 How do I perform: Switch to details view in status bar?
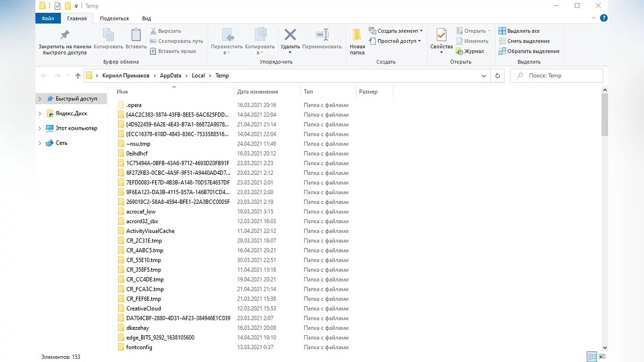tap(592, 357)
